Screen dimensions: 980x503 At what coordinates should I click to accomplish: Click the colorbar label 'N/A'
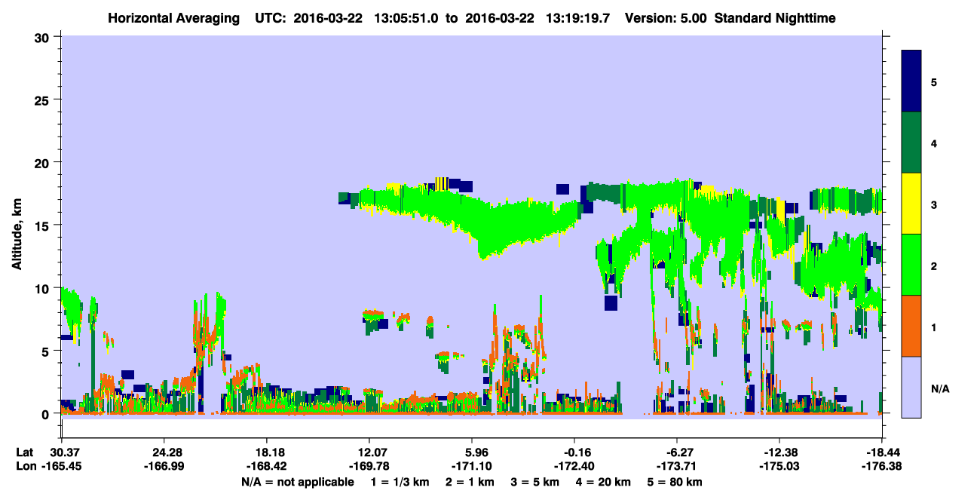click(940, 389)
